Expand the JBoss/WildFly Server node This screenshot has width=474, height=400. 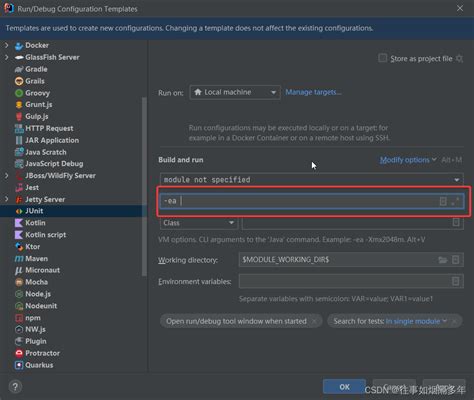pos(6,175)
